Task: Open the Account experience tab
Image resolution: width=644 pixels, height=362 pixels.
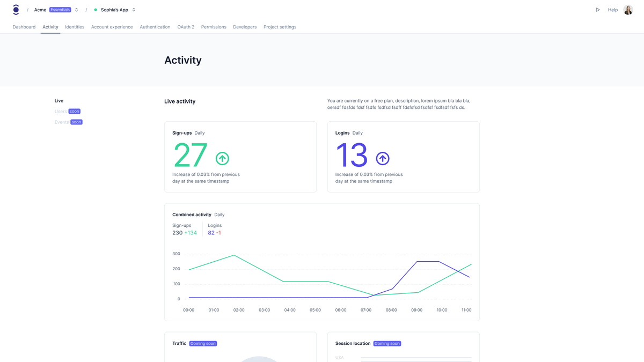Action: tap(112, 27)
